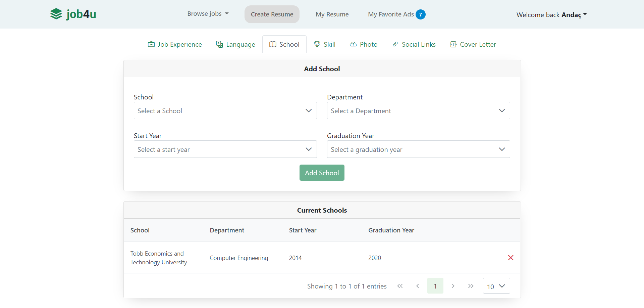This screenshot has height=308, width=644.
Task: Select page 1 in pagination
Action: click(x=435, y=286)
